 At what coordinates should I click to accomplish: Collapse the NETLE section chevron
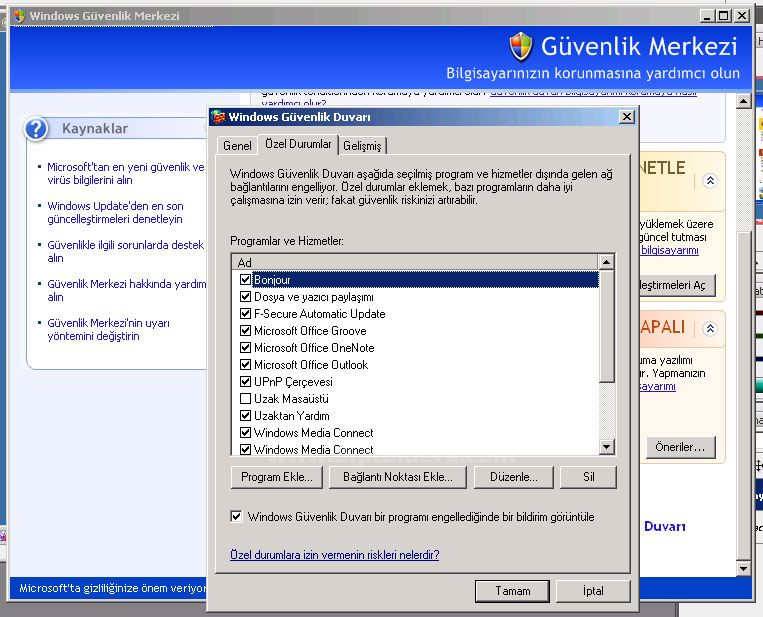tap(710, 181)
